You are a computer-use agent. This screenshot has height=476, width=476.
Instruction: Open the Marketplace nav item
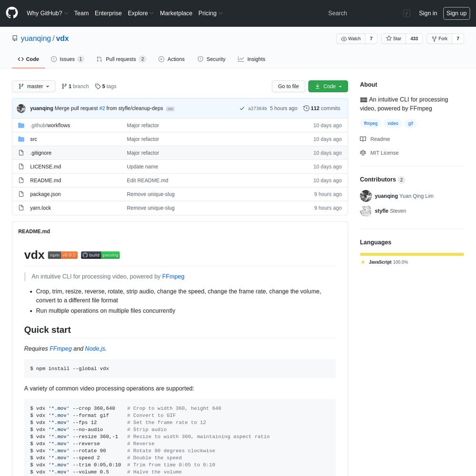(x=176, y=13)
